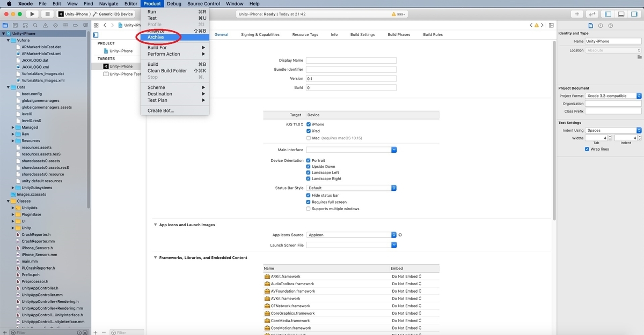Select Clean Build Folder menu item
Screen dimensions: 644x335
pos(175,71)
